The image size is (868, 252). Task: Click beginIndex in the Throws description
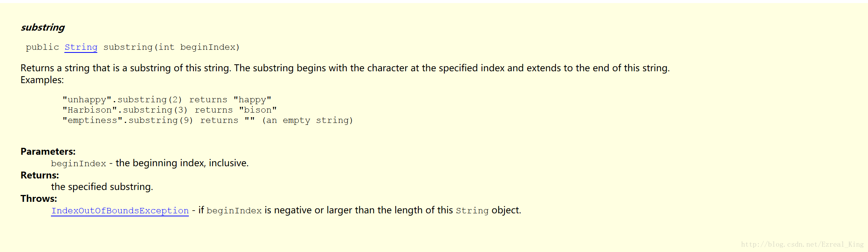click(x=234, y=211)
